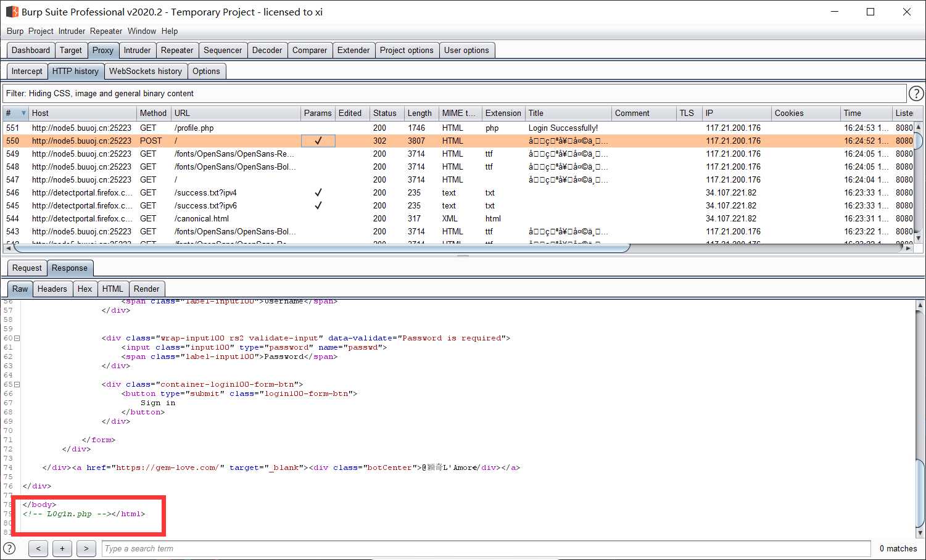
Task: Switch to the Dashboard tab
Action: click(x=31, y=50)
